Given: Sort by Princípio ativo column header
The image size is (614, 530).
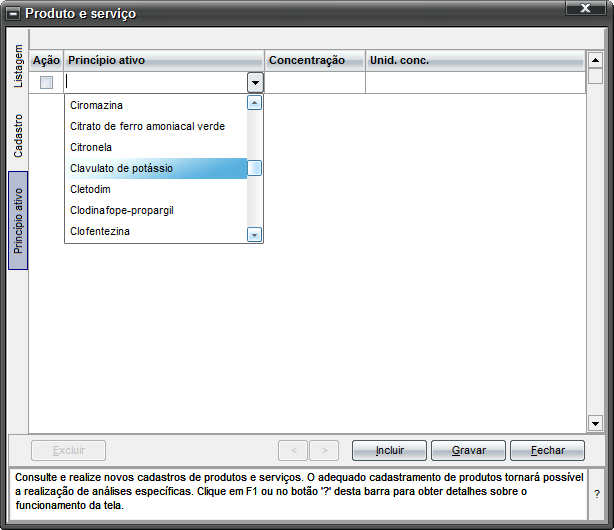Looking at the screenshot, I should click(x=164, y=60).
